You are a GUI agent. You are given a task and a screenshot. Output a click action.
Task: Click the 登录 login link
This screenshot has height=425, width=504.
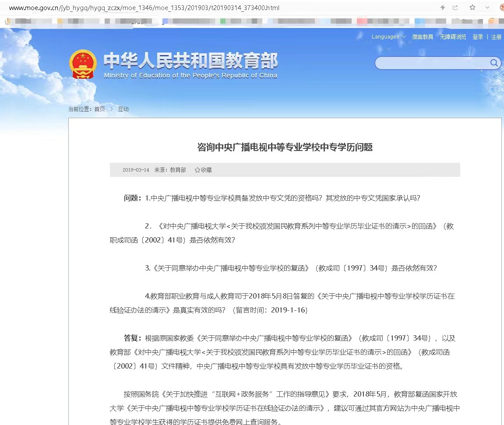pos(478,37)
